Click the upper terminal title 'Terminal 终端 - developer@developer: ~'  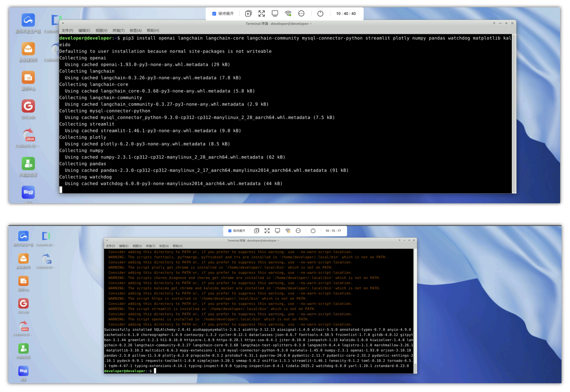[279, 24]
